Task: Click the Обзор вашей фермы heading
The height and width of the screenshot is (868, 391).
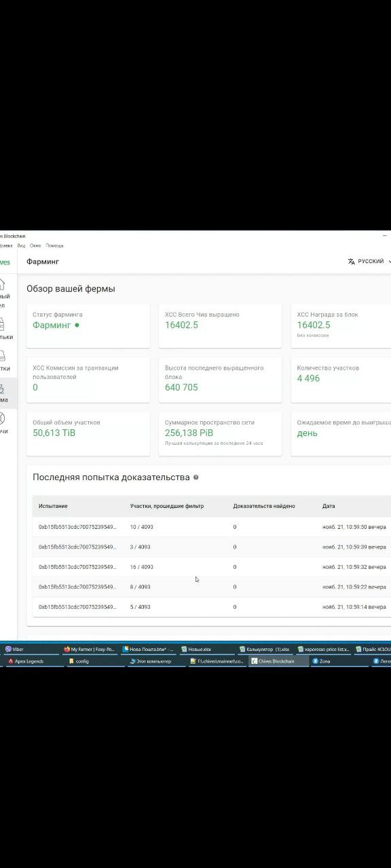Action: 71,289
